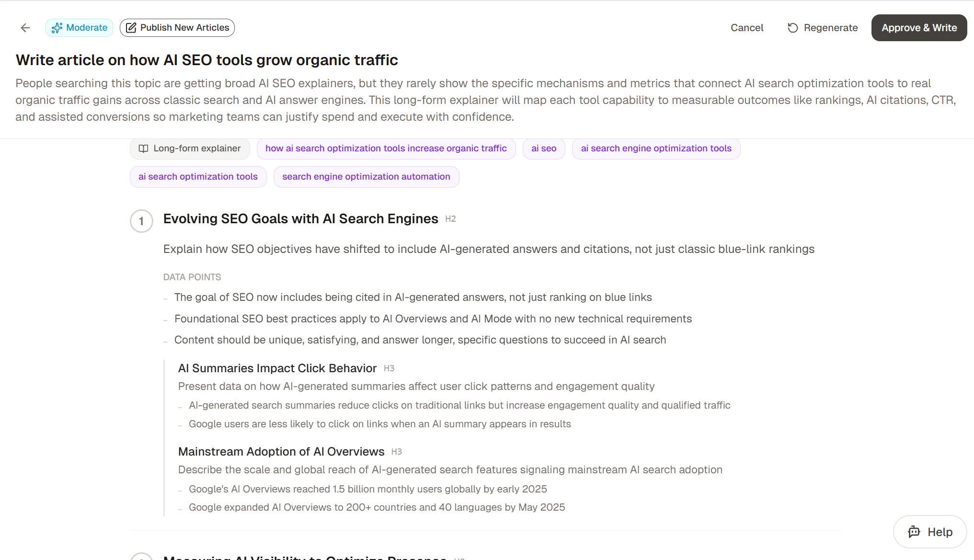Click the article summary paragraph
The image size is (974, 560).
[x=486, y=100]
